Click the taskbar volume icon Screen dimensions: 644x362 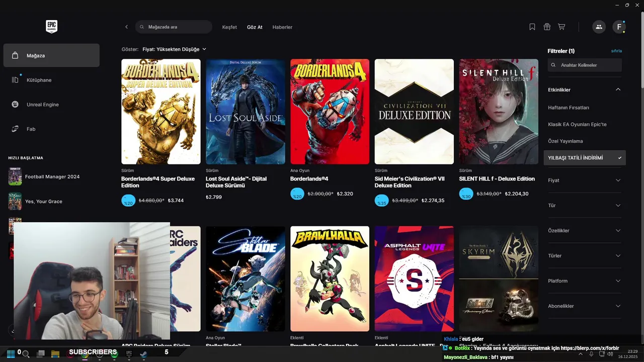(610, 354)
